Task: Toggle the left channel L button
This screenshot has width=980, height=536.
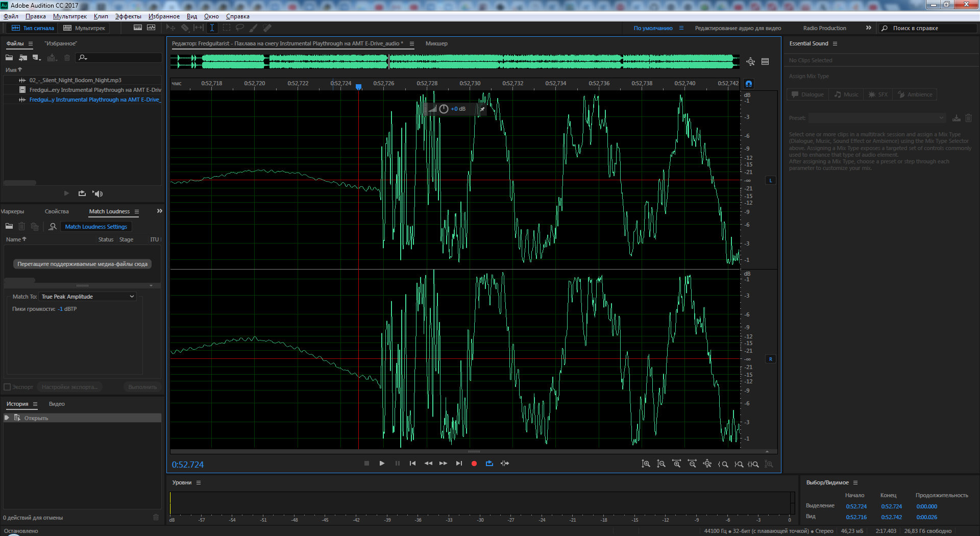Action: pos(771,180)
